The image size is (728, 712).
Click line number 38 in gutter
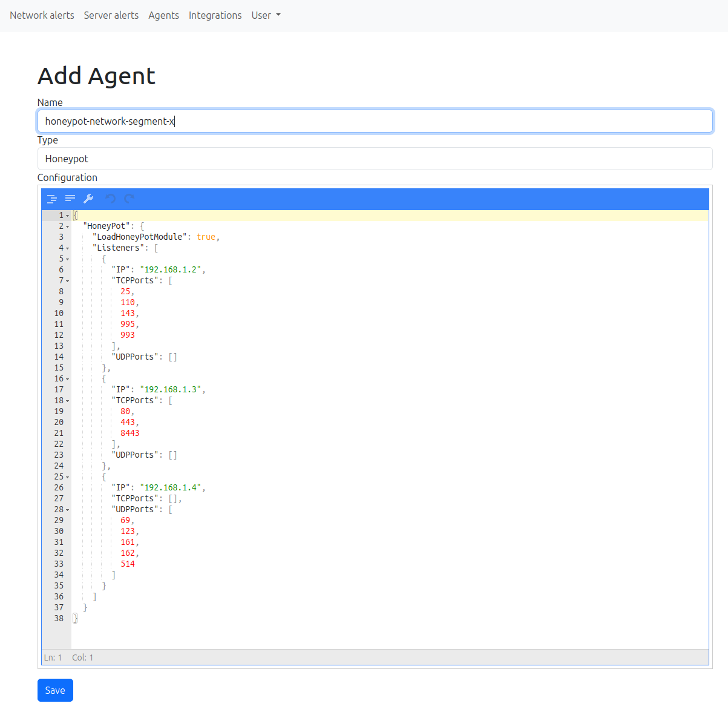click(x=59, y=618)
